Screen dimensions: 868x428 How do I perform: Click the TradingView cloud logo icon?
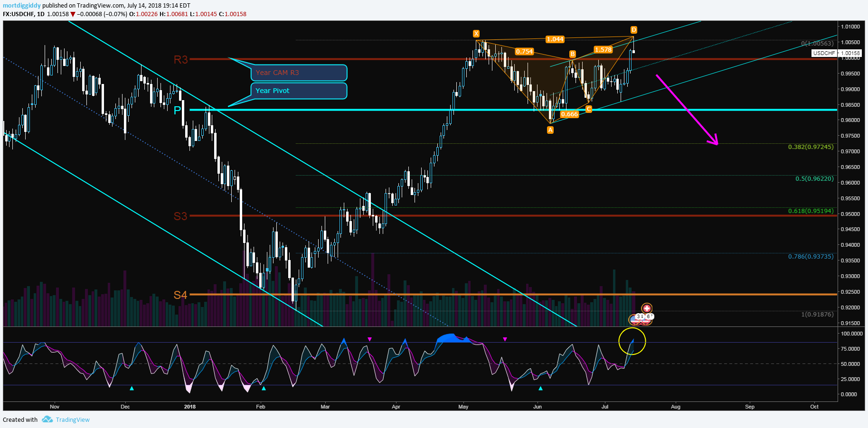click(x=47, y=419)
